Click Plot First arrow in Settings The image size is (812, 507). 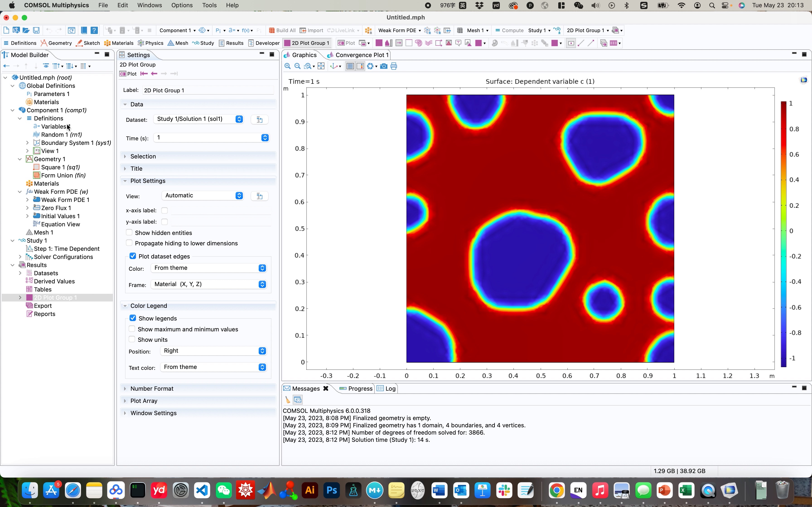coord(144,74)
